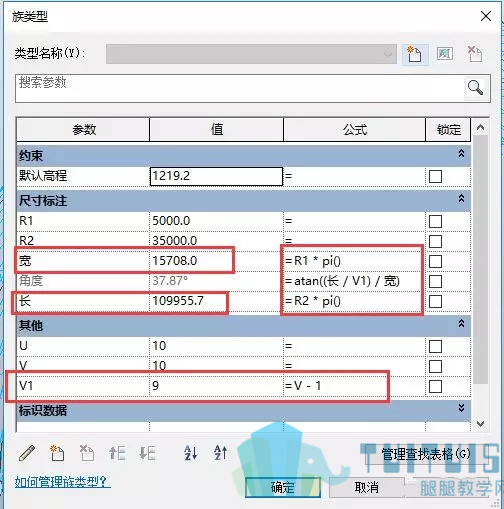The width and height of the screenshot is (504, 509).
Task: Click the 取消 button
Action: 367,488
